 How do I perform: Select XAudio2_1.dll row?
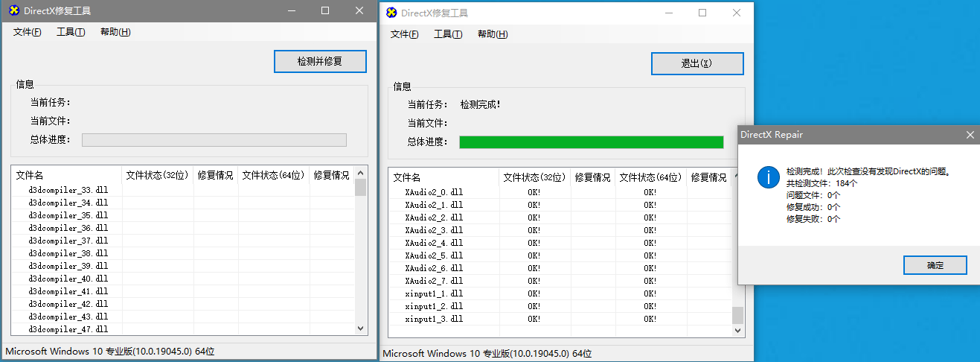[560, 205]
